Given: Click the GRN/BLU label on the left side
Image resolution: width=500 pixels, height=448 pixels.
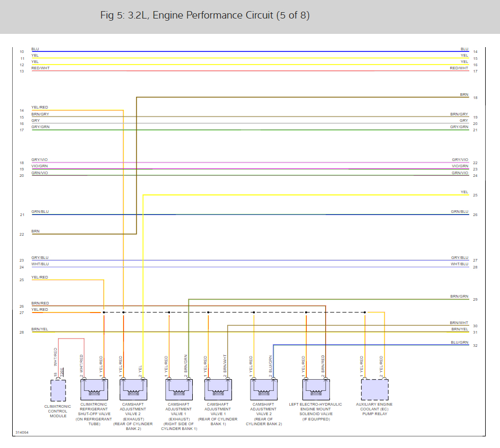Looking at the screenshot, I should pos(40,211).
